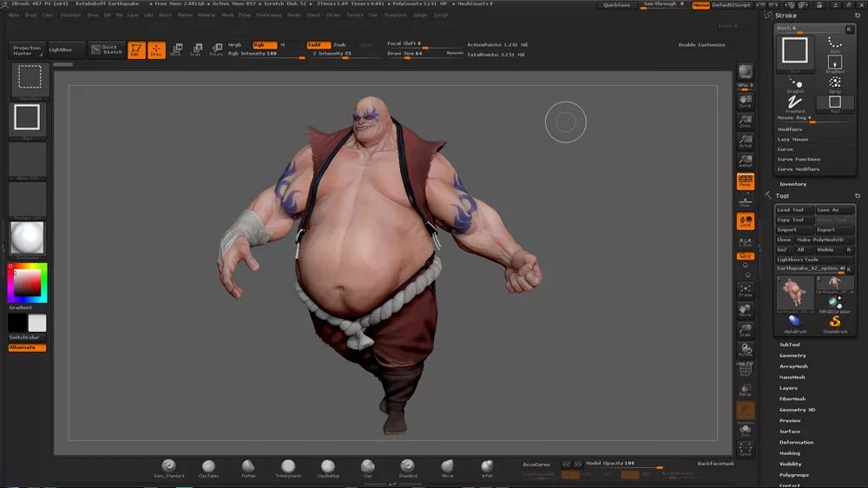Viewport: 868px width, 488px height.
Task: Toggle Mrgb mode
Action: pyautogui.click(x=234, y=45)
